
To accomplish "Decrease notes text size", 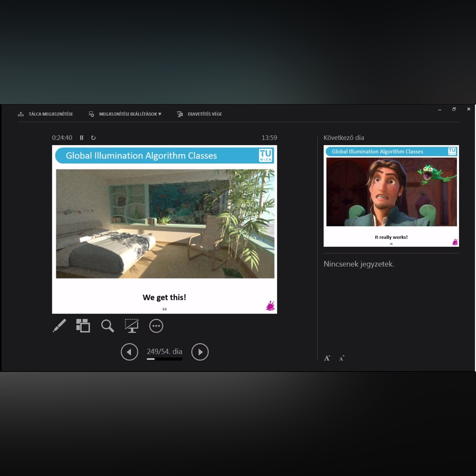I will coord(342,358).
